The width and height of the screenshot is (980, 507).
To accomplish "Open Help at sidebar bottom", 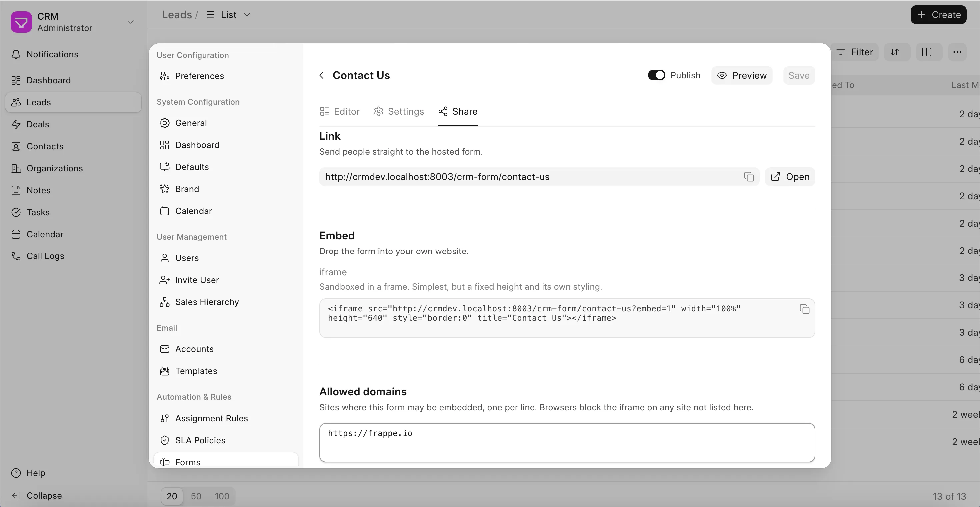I will [73, 473].
